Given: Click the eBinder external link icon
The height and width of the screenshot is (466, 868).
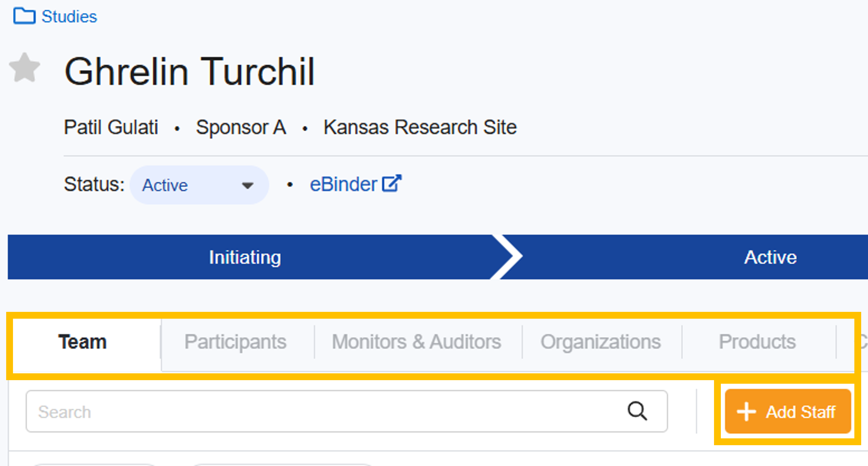Looking at the screenshot, I should (391, 183).
